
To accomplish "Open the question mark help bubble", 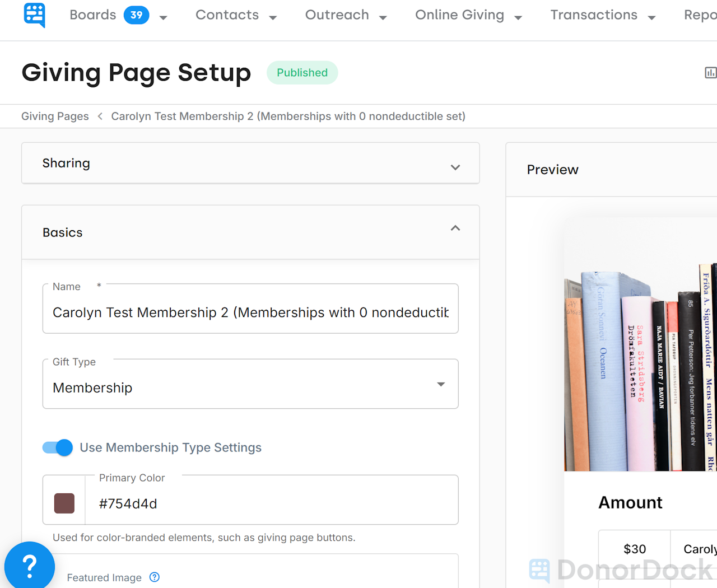I will pyautogui.click(x=29, y=567).
